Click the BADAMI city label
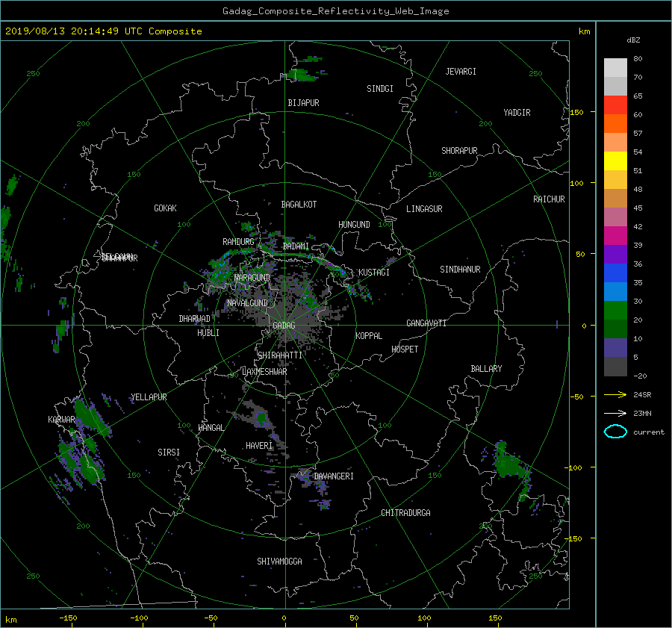 (296, 246)
